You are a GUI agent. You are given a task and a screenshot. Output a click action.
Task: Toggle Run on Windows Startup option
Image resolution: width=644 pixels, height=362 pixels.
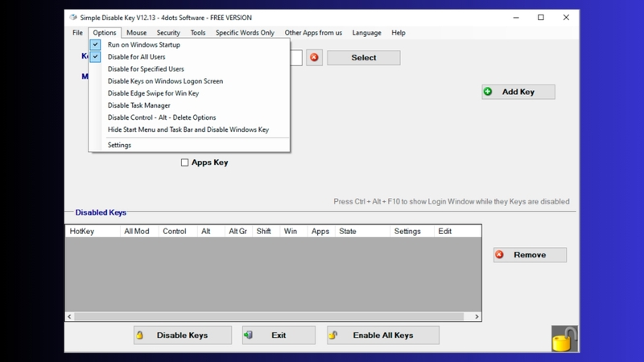click(189, 45)
